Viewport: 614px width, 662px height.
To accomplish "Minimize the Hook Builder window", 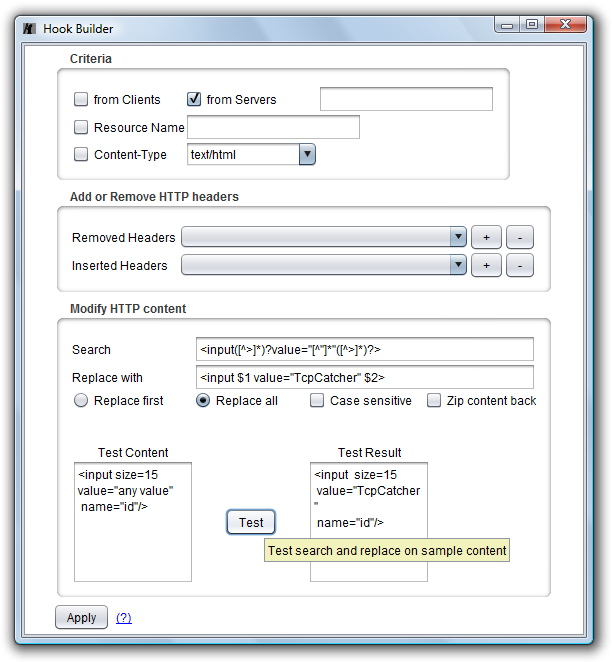I will point(507,25).
